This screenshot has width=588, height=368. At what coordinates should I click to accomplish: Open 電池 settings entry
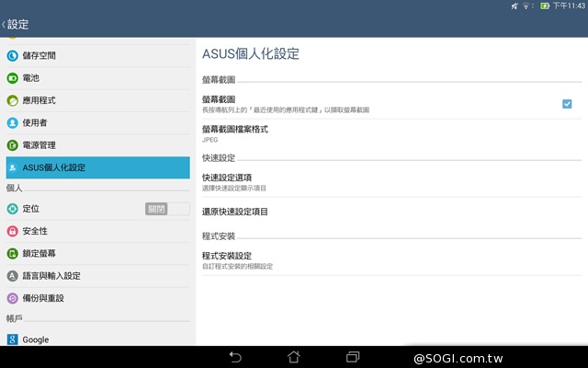pos(98,78)
